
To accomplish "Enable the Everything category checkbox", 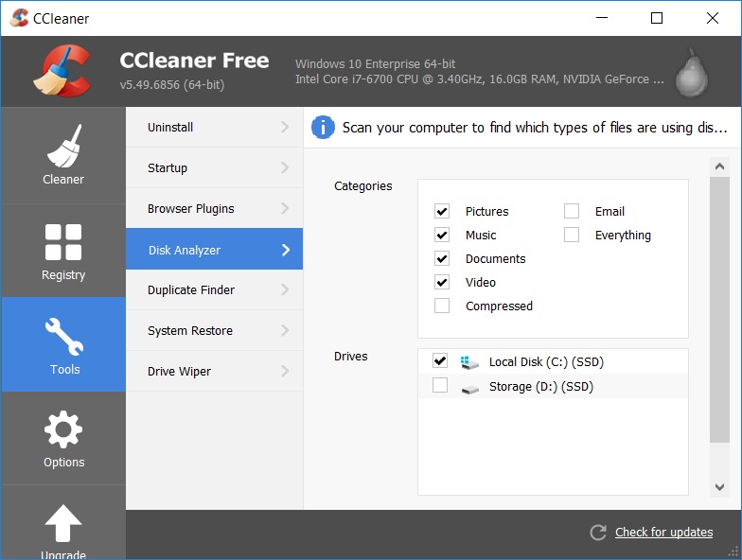I will pyautogui.click(x=572, y=236).
